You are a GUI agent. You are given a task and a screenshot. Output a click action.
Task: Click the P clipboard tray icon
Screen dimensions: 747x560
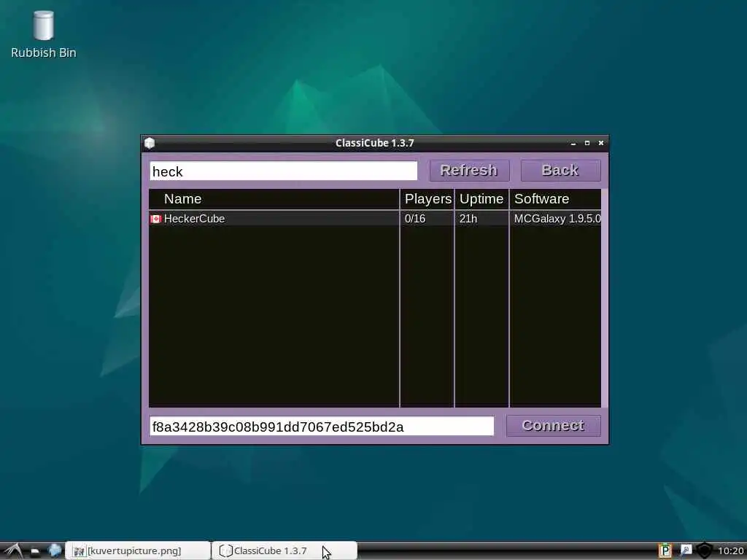point(665,551)
